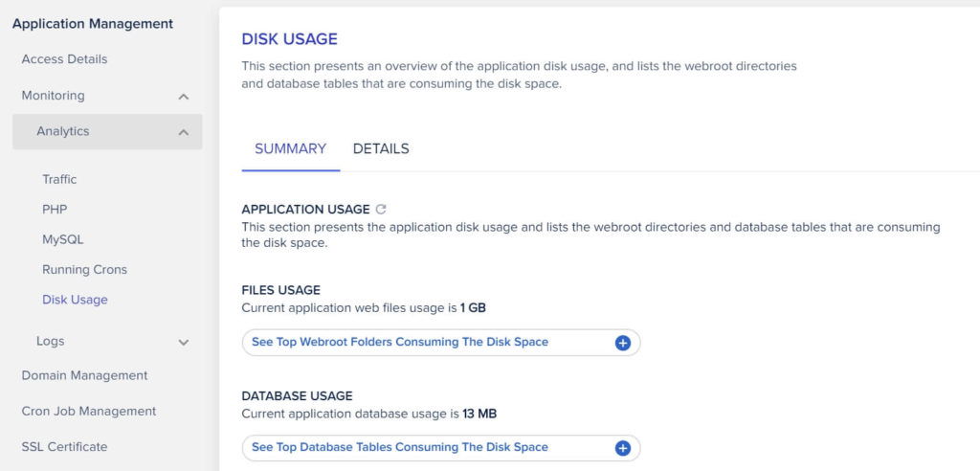Go to Cron Job Management
The image size is (980, 471).
pyautogui.click(x=89, y=412)
